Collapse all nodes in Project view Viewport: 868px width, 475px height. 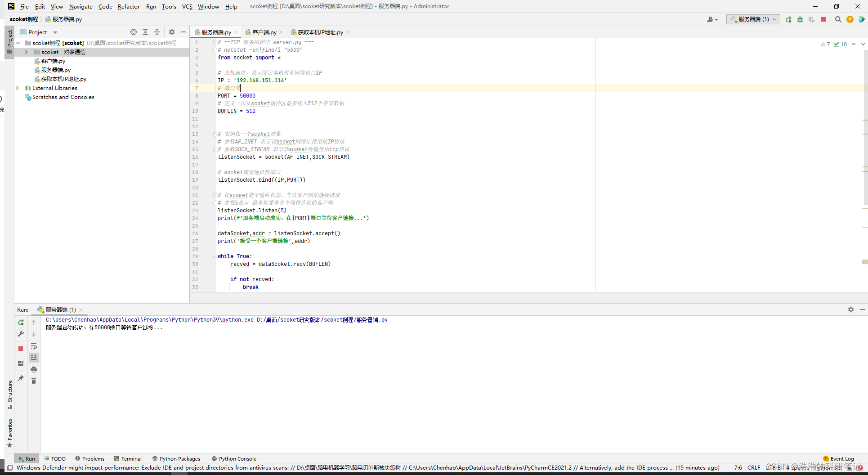[157, 32]
